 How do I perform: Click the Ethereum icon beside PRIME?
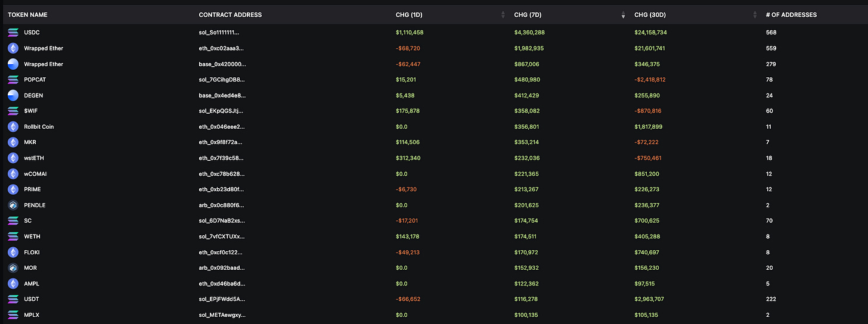click(x=13, y=189)
